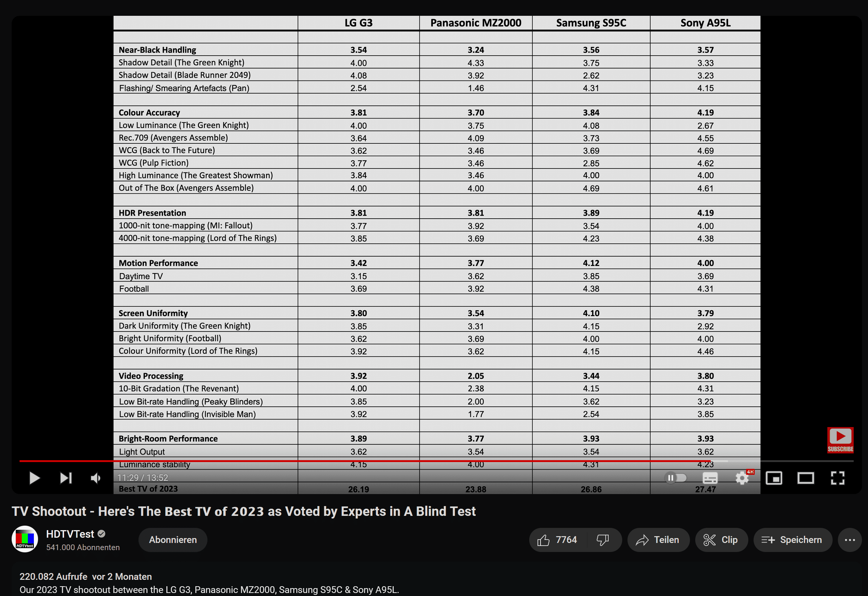Click the Best TV of 2023 row label
Screen dimensions: 868x596
(x=148, y=488)
